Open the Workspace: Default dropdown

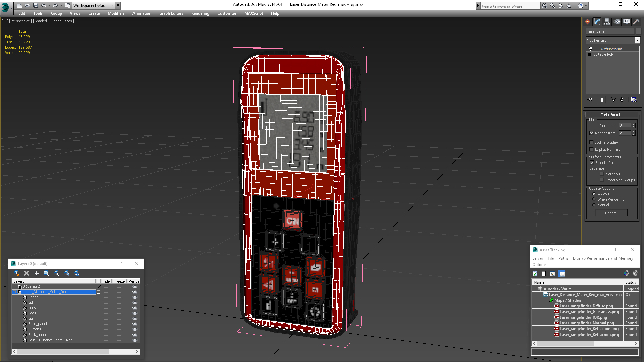click(x=94, y=5)
